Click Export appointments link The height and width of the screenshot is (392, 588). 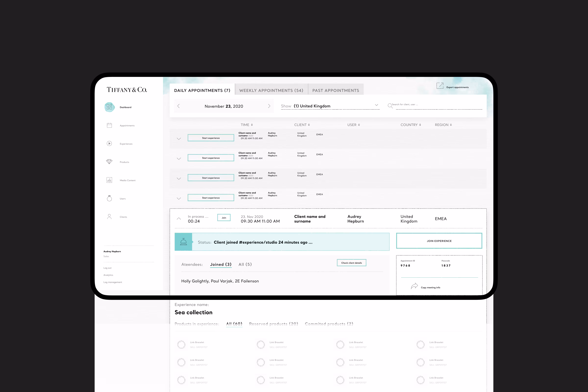coord(458,87)
